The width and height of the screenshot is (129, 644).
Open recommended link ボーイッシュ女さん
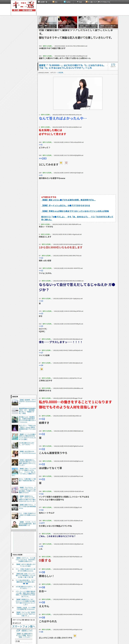pos(66,206)
